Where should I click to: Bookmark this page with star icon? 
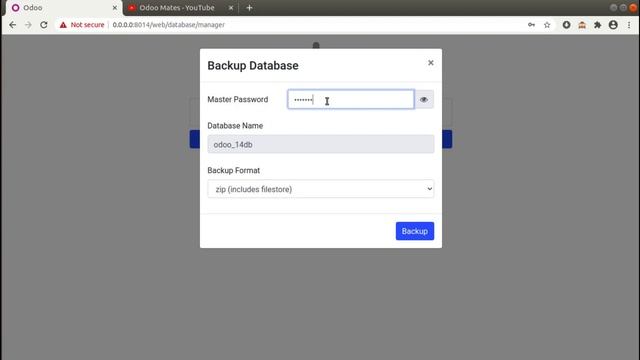[547, 25]
